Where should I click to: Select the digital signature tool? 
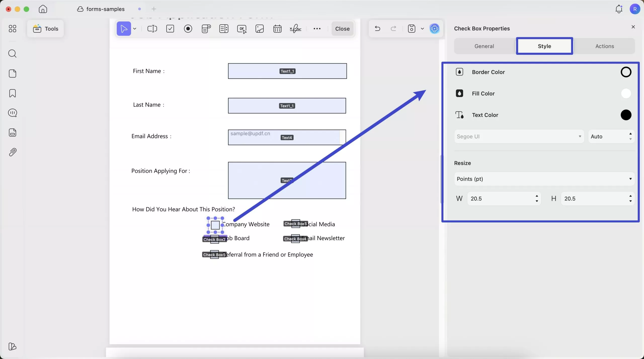295,28
